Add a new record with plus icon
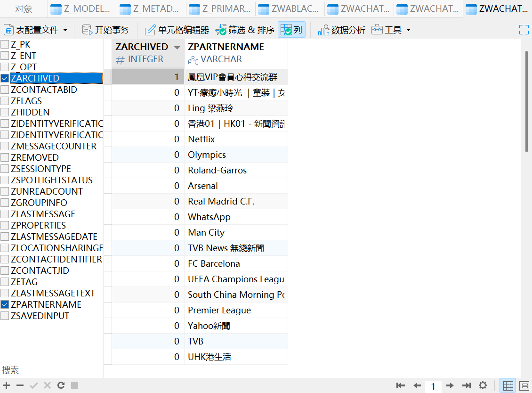The width and height of the screenshot is (532, 393). (x=7, y=385)
